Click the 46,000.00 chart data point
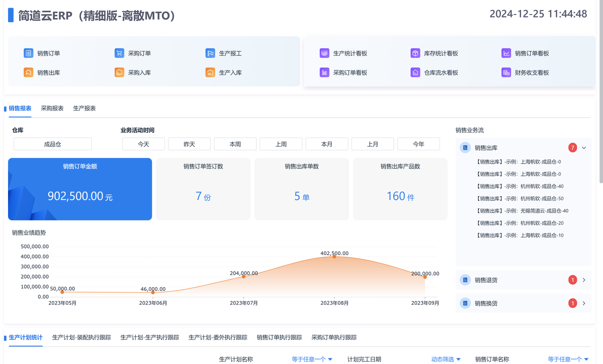The image size is (603, 364). 153,292
